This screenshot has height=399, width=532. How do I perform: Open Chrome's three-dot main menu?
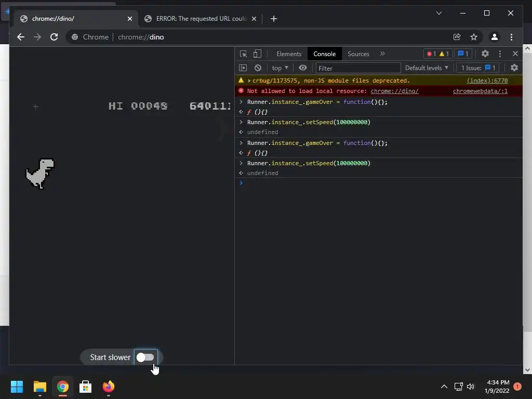tap(511, 37)
